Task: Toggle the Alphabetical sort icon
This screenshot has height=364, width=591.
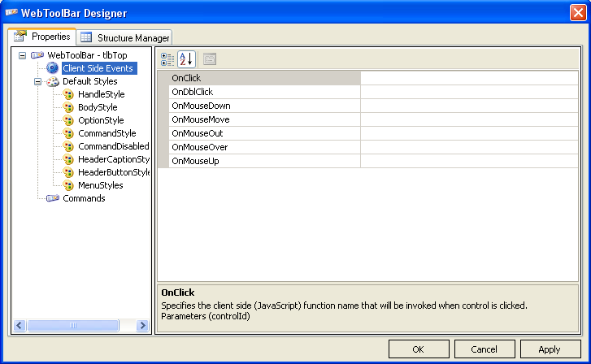Action: [x=186, y=59]
